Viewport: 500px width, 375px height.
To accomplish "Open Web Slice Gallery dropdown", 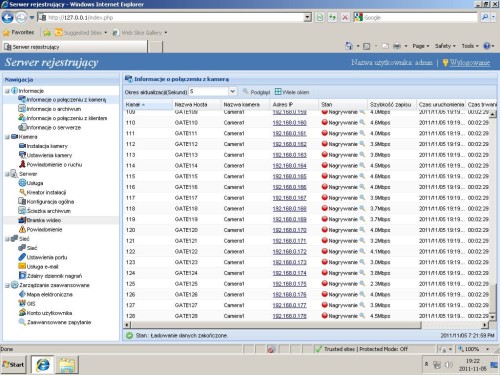I will coord(166,33).
